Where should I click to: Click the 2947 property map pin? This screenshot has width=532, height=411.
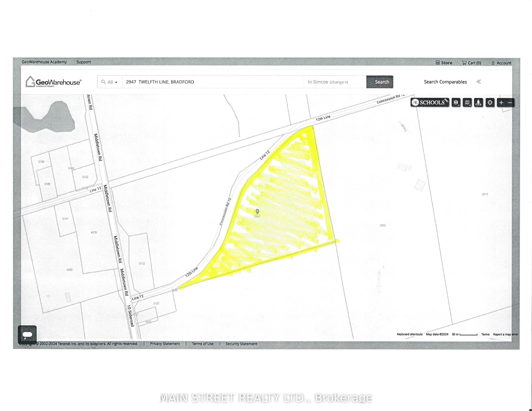[257, 211]
